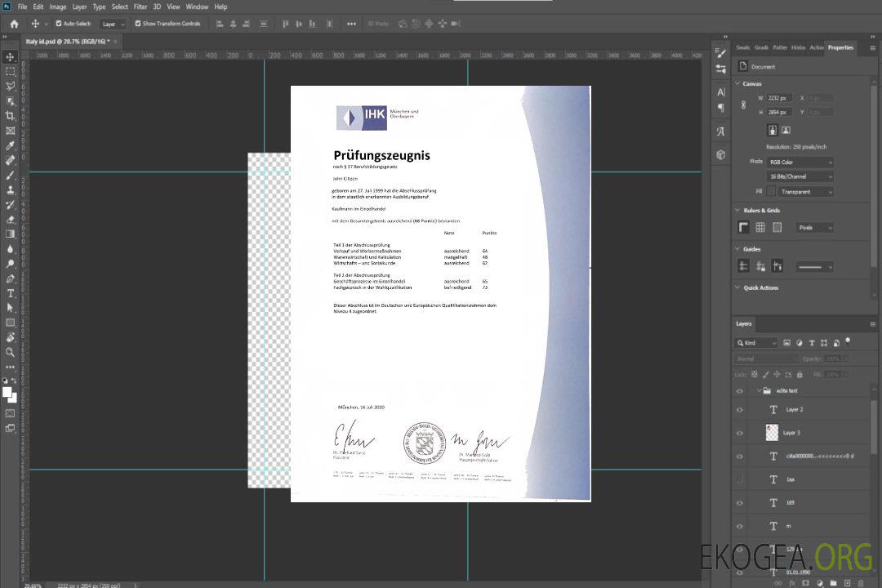Click the canvas width input field
Screen dimensions: 882x588
coord(779,98)
